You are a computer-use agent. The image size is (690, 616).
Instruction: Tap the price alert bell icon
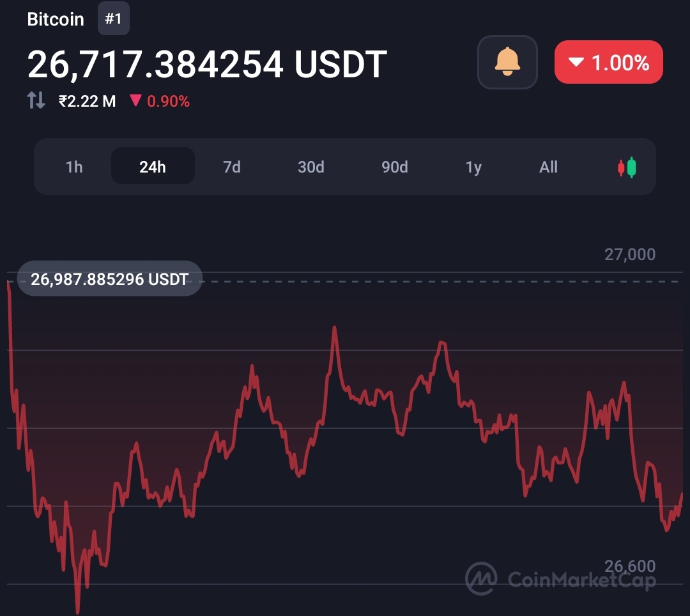click(x=507, y=62)
